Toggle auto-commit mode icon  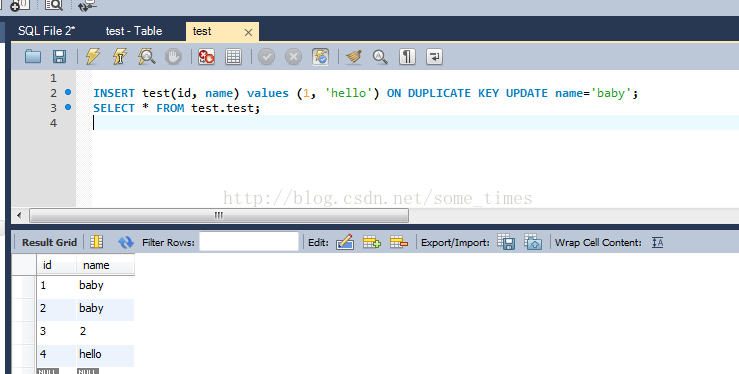coord(320,57)
